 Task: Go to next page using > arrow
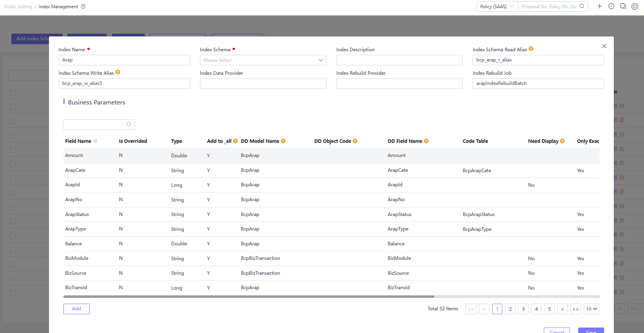coord(562,309)
